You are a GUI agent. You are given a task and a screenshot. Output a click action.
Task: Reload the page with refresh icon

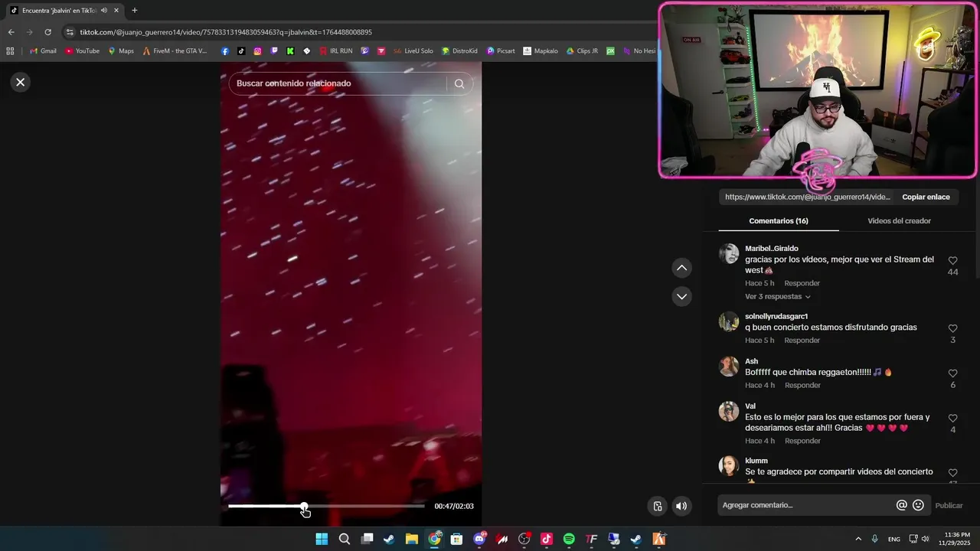[47, 32]
